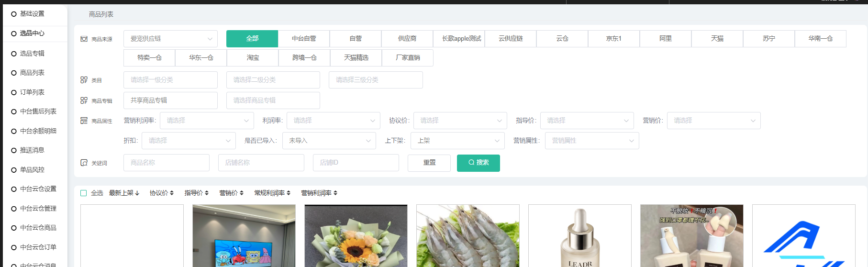Click the 商品来源 row icon
Viewport: 868px width, 267px height.
point(84,39)
